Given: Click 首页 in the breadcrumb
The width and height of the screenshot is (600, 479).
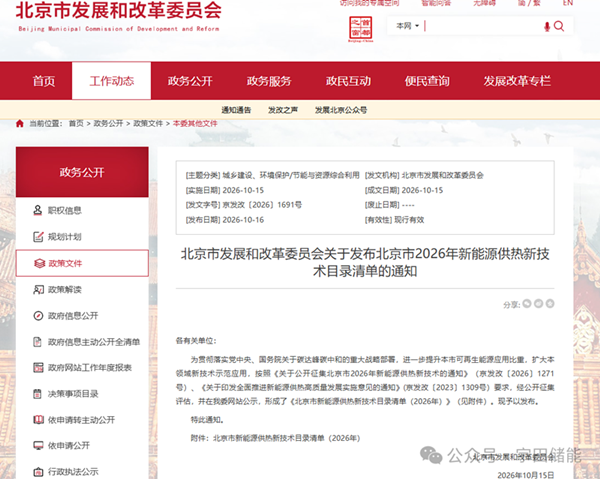Looking at the screenshot, I should click(x=76, y=123).
